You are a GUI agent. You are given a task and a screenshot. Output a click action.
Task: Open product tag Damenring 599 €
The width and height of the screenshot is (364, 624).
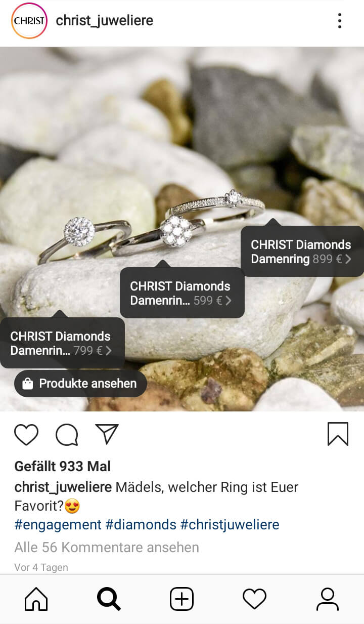point(182,293)
